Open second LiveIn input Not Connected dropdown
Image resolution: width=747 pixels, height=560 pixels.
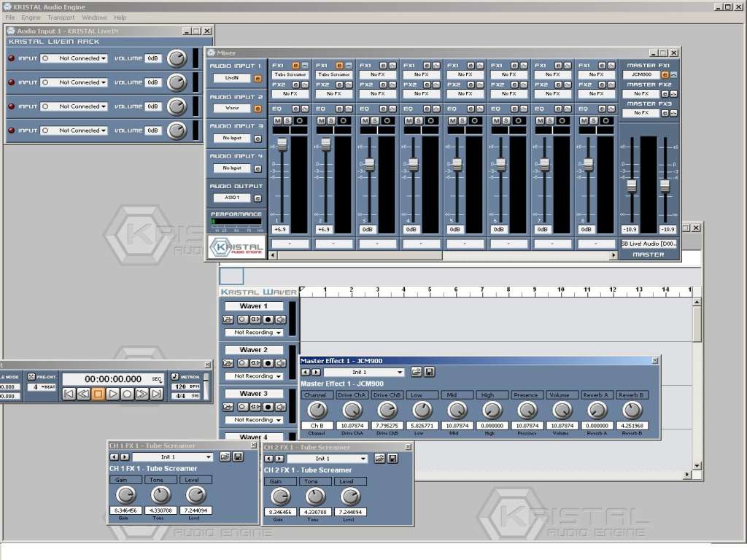click(74, 82)
